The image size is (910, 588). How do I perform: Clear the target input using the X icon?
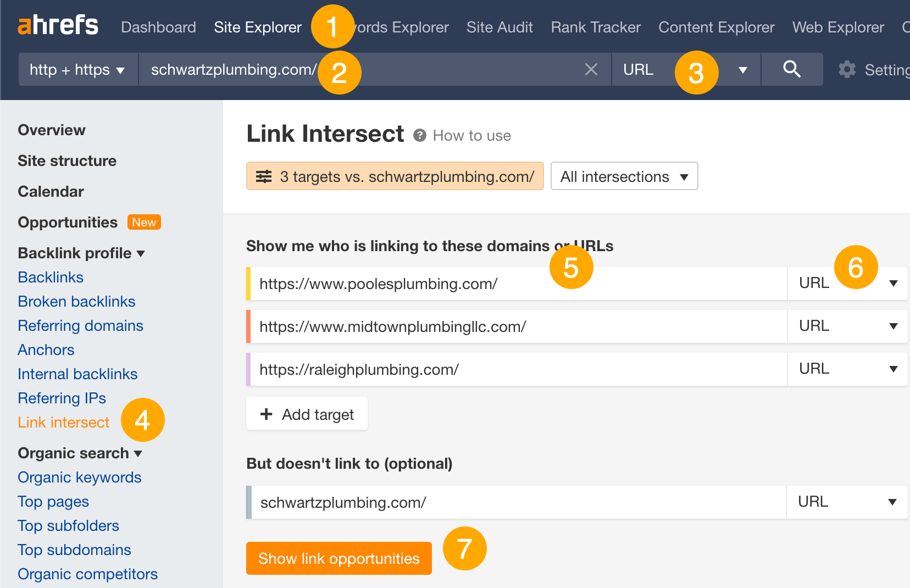coord(591,69)
